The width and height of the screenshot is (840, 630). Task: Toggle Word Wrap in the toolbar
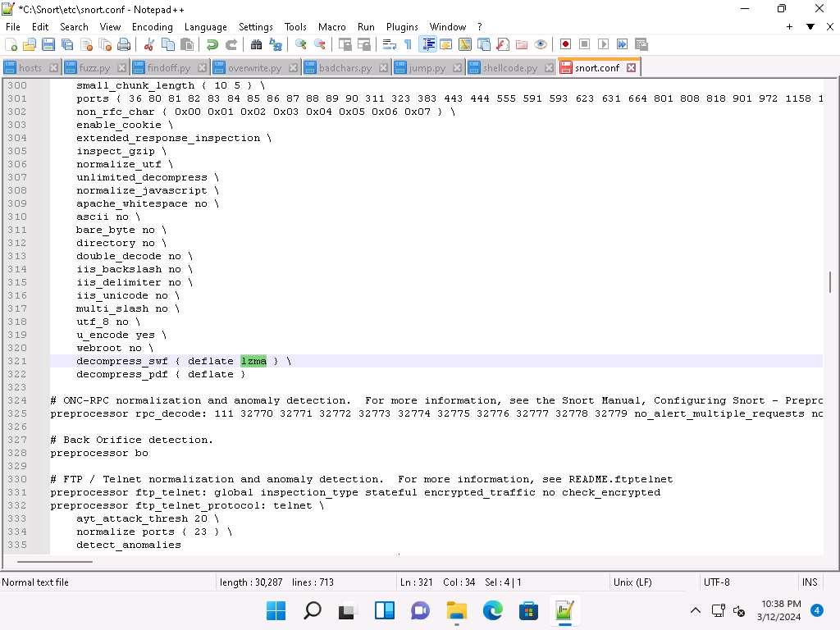point(389,44)
